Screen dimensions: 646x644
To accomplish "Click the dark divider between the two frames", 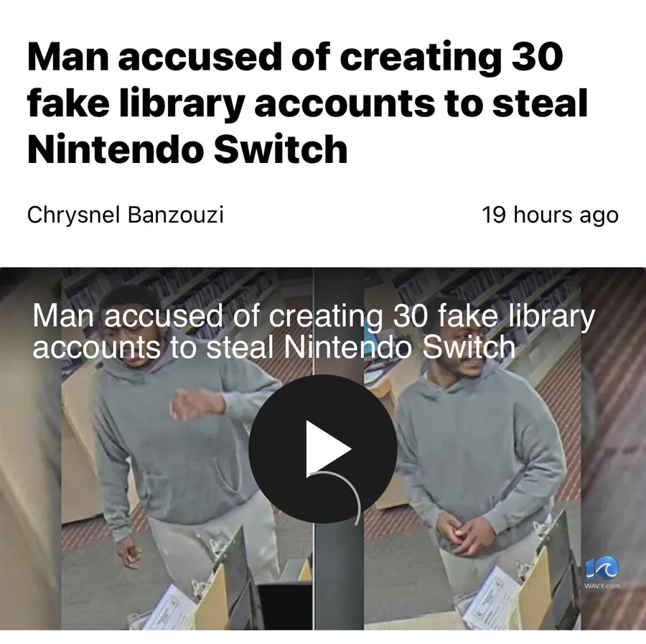I will (x=339, y=577).
